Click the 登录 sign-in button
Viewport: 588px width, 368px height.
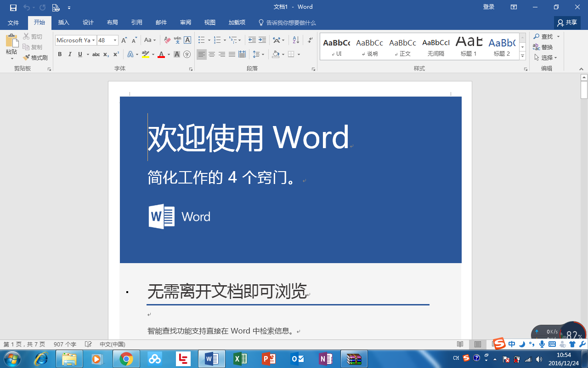(489, 6)
